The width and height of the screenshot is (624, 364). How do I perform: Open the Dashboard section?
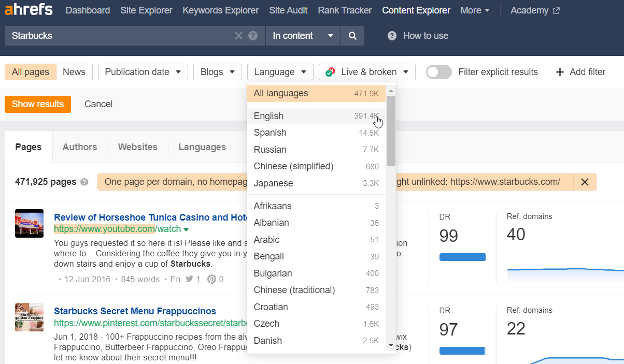pyautogui.click(x=88, y=10)
